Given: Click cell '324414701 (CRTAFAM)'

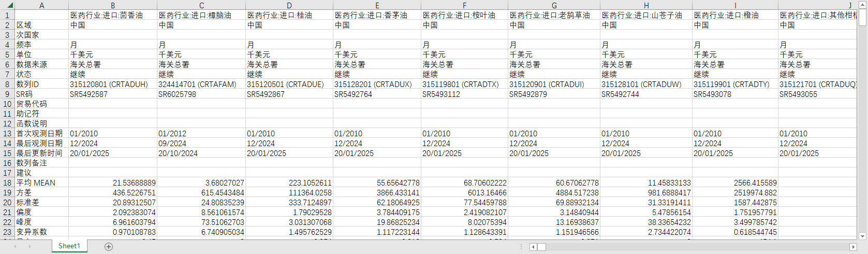Looking at the screenshot, I should [x=201, y=84].
